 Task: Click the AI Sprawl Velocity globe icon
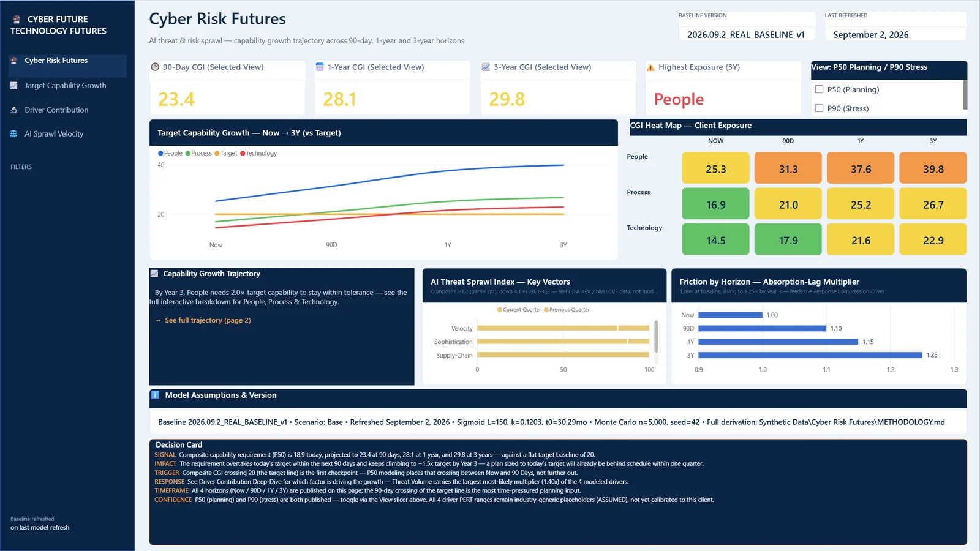[13, 134]
